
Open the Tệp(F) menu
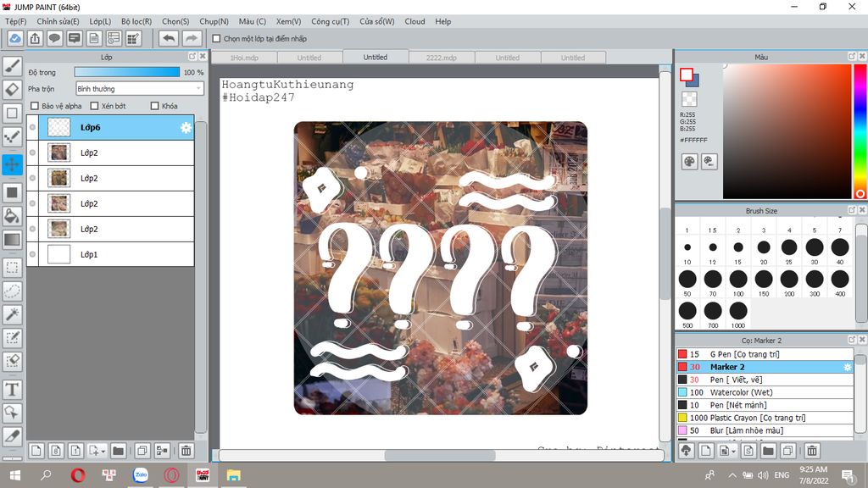[x=15, y=21]
